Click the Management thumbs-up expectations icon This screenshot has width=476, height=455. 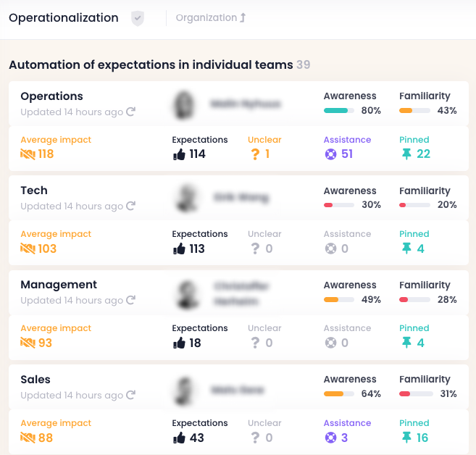pos(179,343)
